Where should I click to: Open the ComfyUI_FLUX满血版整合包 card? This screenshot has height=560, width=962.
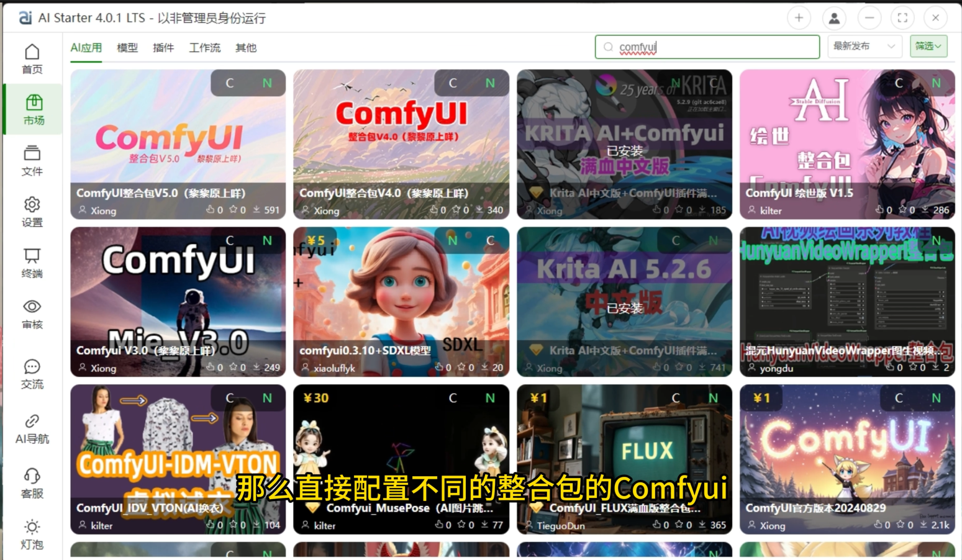(624, 459)
